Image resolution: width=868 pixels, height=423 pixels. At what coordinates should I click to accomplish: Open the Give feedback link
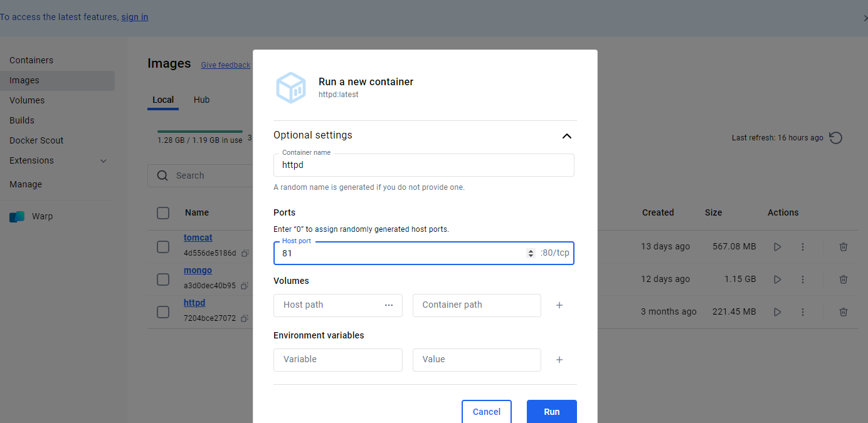[225, 65]
